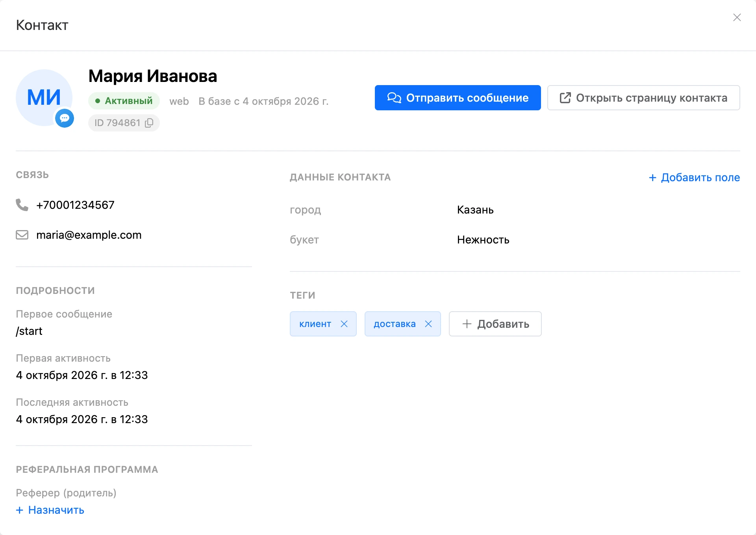The image size is (756, 535).
Task: Remove the клиент tag
Action: click(x=344, y=324)
